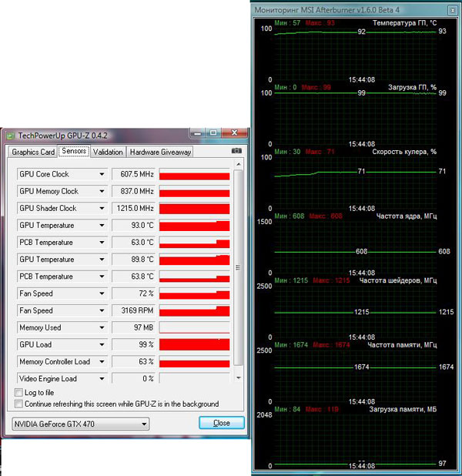Open the 89.8 °C GPU Temperature dropdown
This screenshot has width=462, height=476.
[x=102, y=260]
